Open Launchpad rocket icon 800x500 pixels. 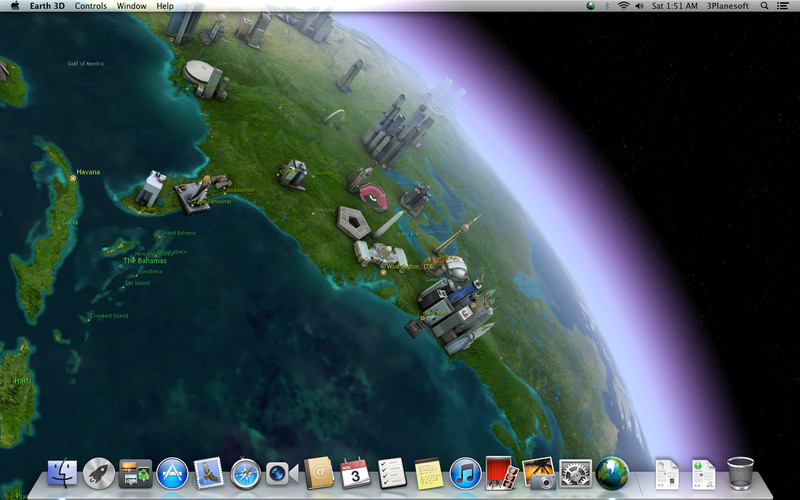(x=99, y=473)
